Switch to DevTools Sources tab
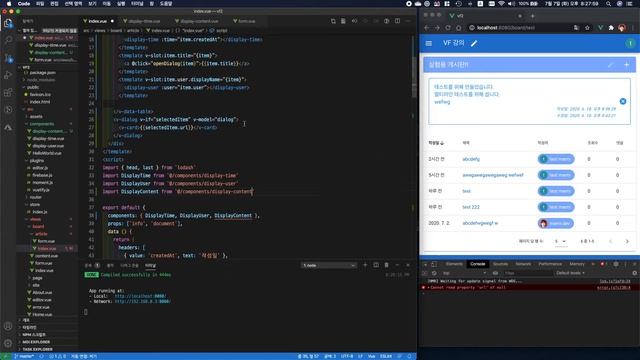Screen dimensions: 640x360 pos(500,264)
